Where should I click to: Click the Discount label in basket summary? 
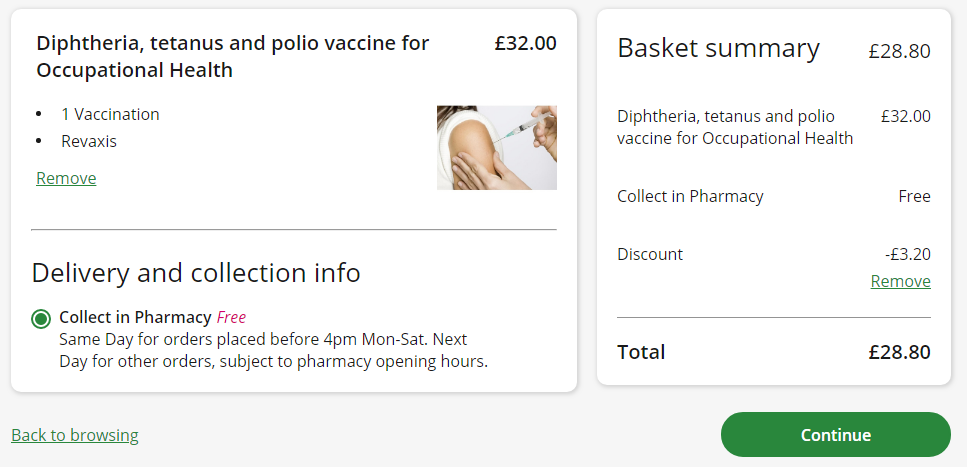(x=650, y=254)
